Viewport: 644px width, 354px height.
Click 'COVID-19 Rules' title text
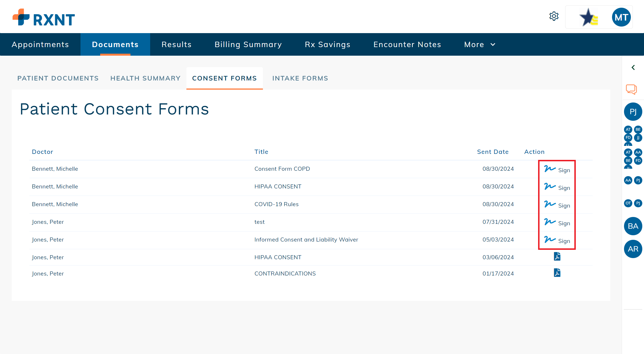click(x=276, y=204)
